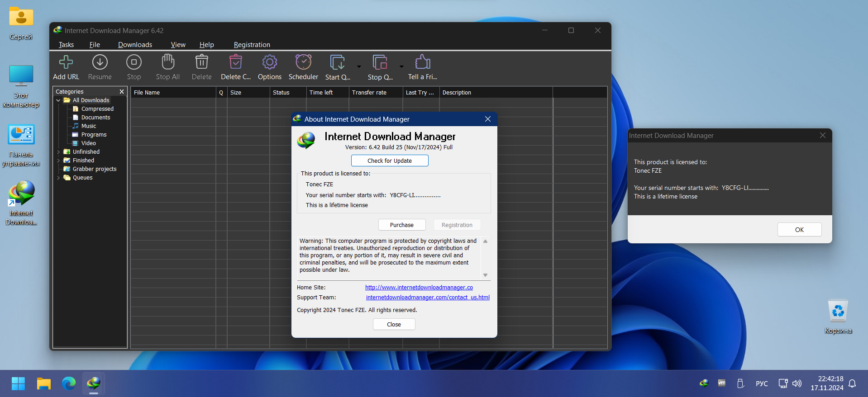This screenshot has width=868, height=397.
Task: Open the Help menu
Action: click(206, 45)
